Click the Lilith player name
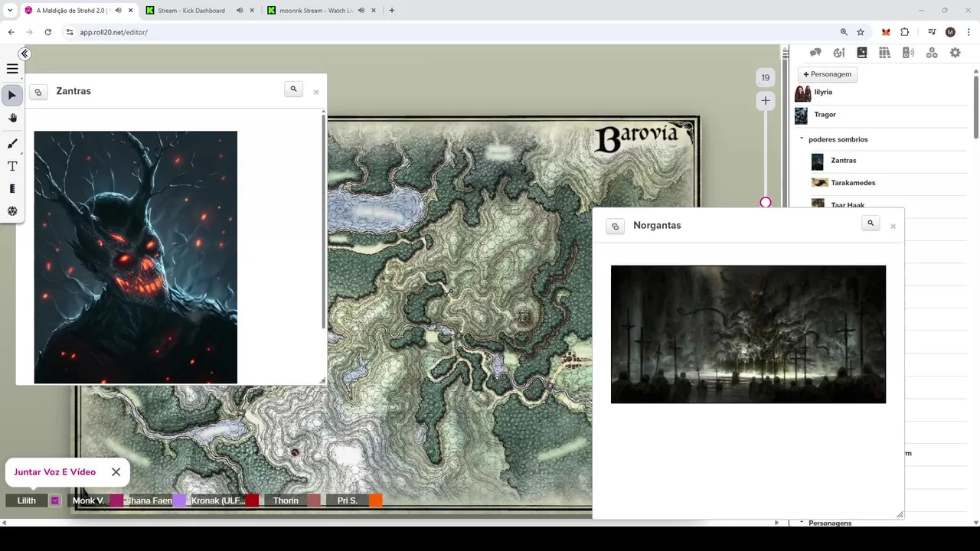 click(27, 500)
